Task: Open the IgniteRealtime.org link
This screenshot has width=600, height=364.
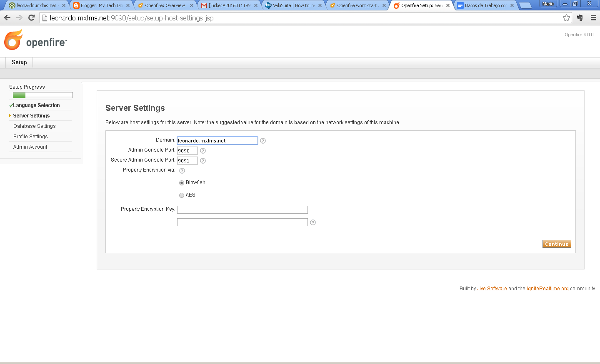Action: pyautogui.click(x=547, y=289)
